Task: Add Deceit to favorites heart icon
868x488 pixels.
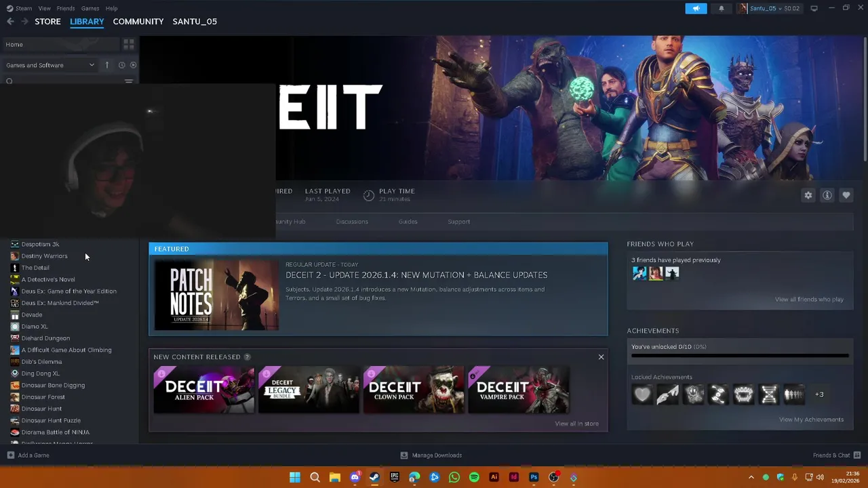Action: 846,195
